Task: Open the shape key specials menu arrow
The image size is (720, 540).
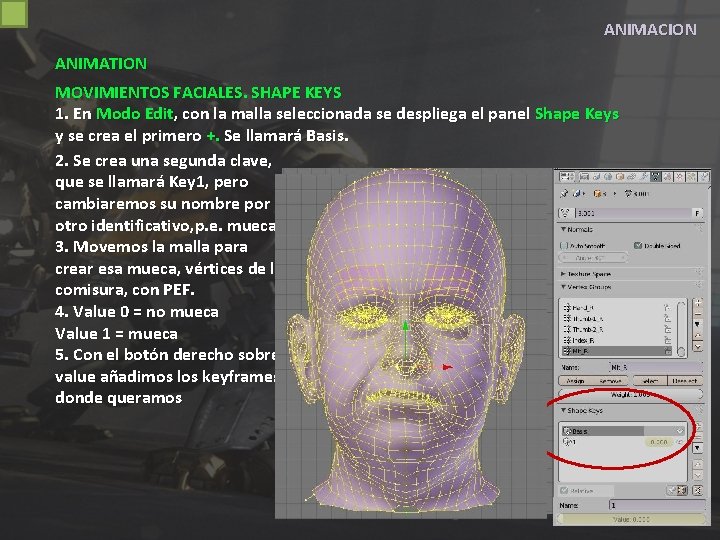Action: coord(698,448)
